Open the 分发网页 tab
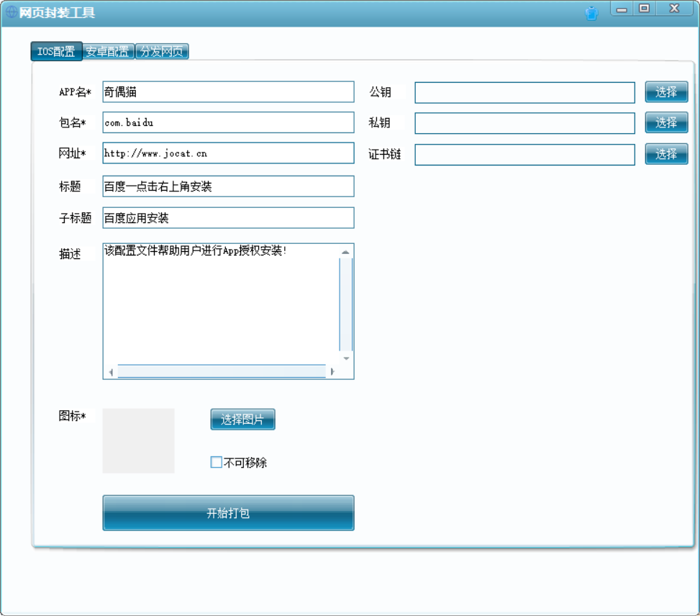Viewport: 700px width, 616px height. click(162, 51)
